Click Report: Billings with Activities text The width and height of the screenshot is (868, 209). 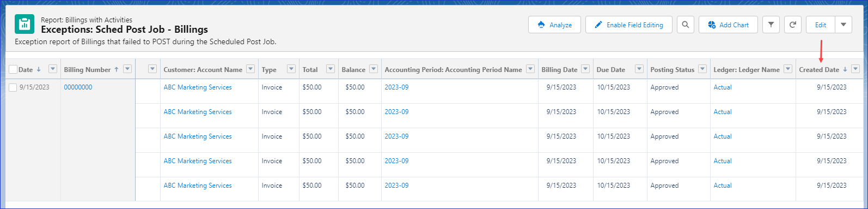(x=87, y=20)
